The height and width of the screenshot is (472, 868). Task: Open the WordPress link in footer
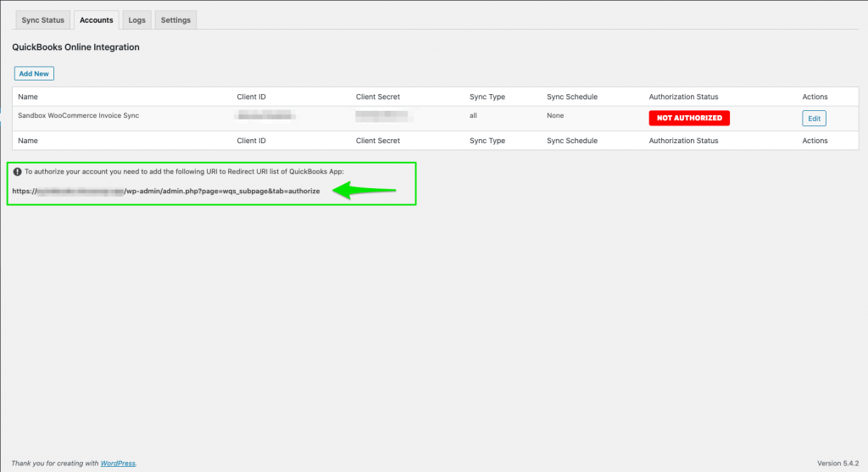coord(118,464)
